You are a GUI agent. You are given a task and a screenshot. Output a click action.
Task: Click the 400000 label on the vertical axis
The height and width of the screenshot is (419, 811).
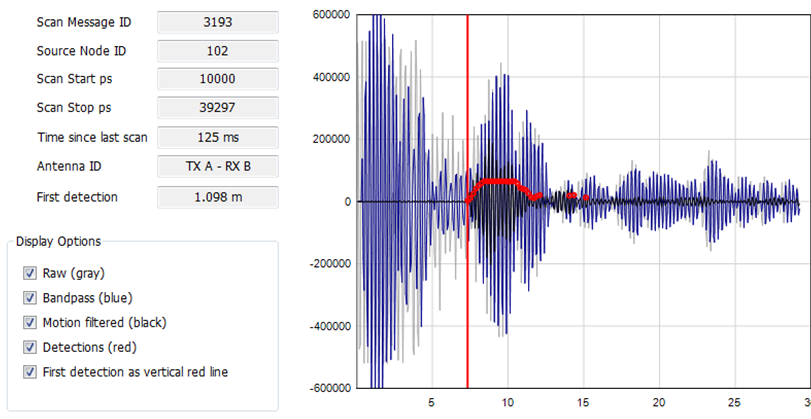tap(331, 77)
